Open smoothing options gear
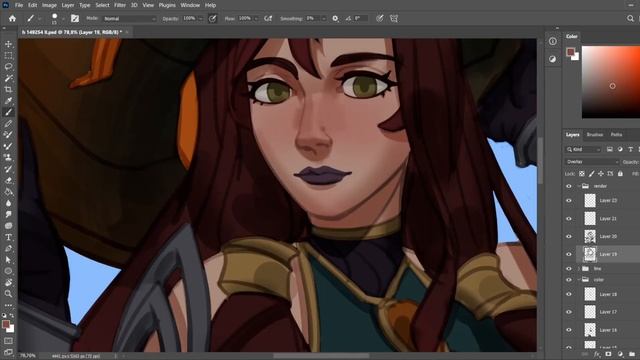 pos(335,18)
